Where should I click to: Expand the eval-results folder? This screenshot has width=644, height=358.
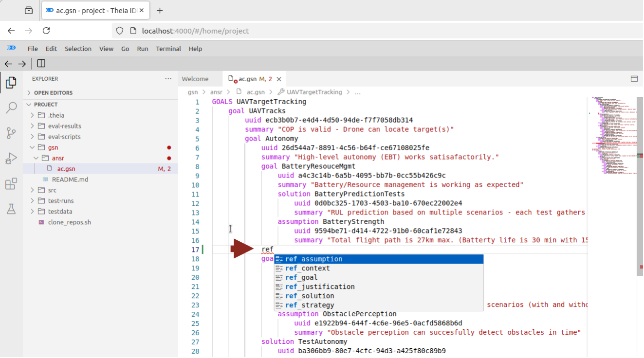[64, 126]
